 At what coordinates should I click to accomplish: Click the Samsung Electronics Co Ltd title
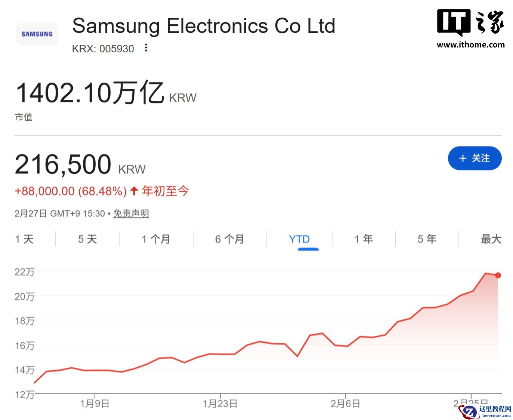[204, 26]
